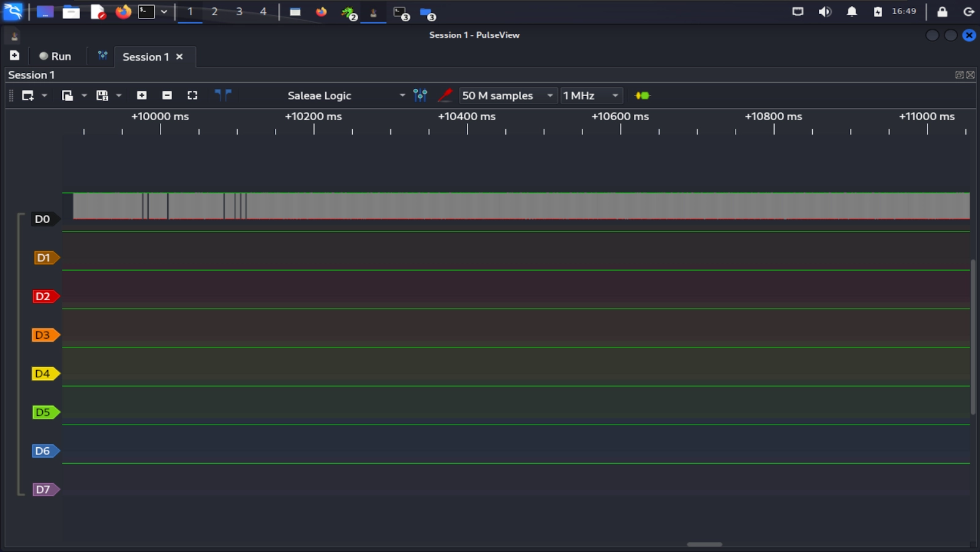
Task: Toggle the D7 channel label
Action: click(x=43, y=489)
